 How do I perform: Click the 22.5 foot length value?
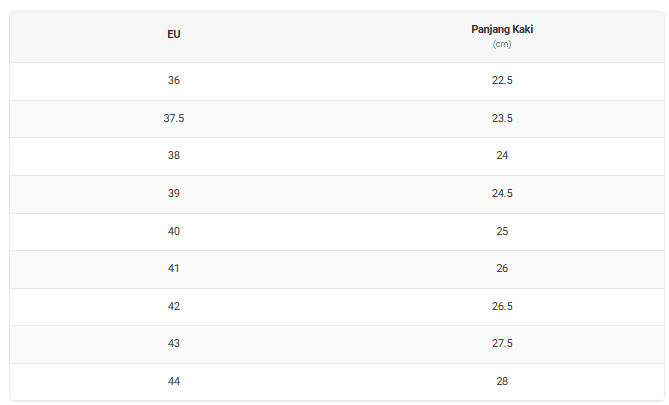[502, 81]
